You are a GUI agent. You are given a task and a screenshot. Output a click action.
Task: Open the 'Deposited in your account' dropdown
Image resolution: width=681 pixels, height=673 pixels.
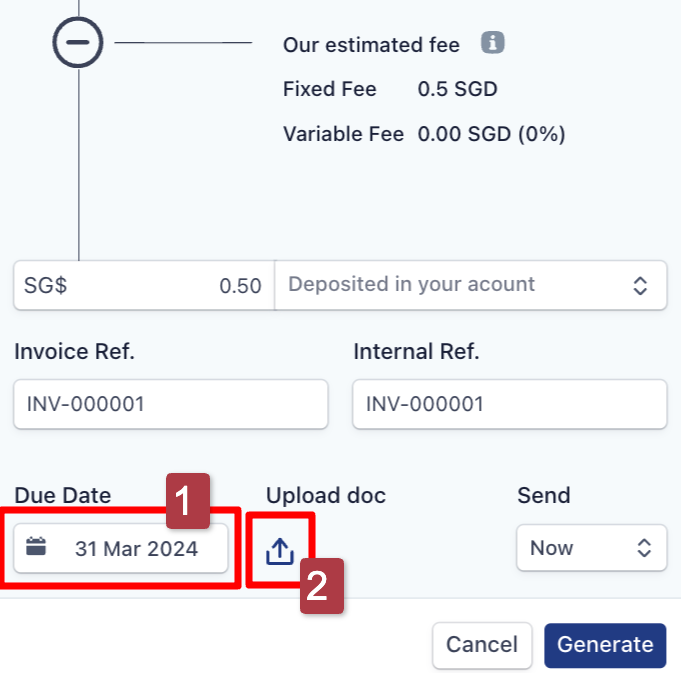pos(470,285)
